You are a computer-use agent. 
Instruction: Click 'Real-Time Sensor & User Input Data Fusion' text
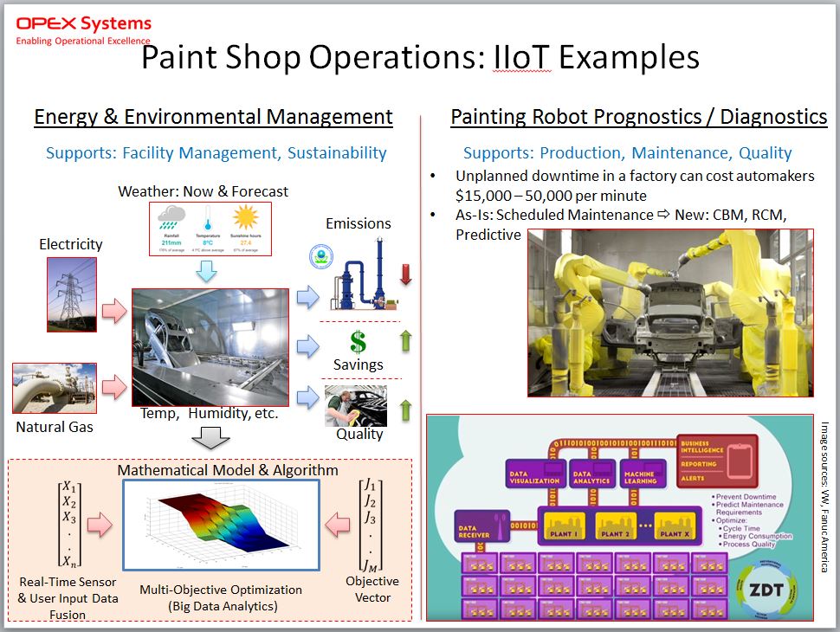68,598
